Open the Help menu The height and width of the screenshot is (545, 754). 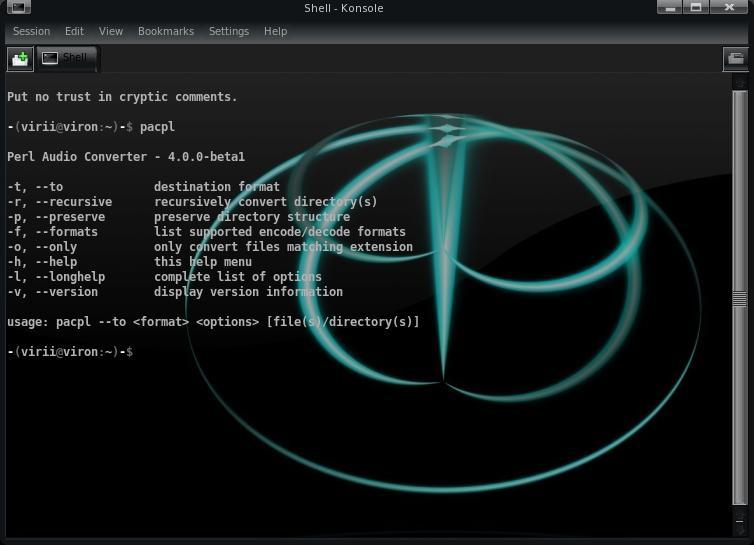click(x=276, y=31)
